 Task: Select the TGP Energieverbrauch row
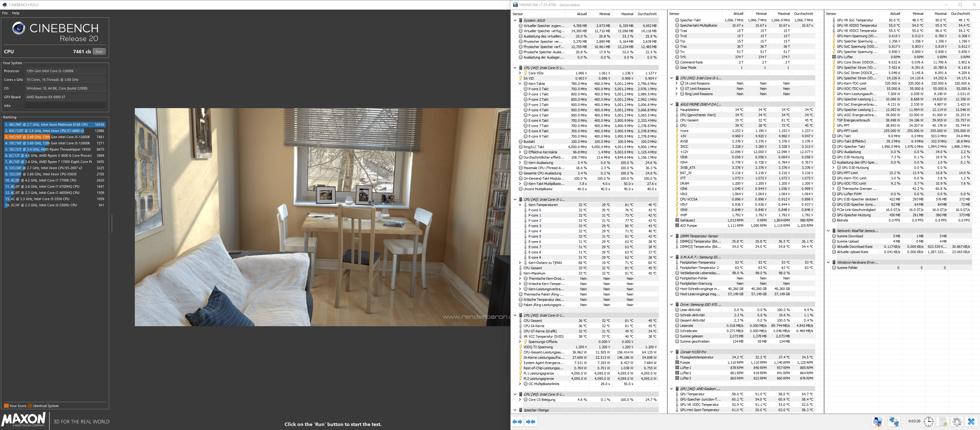point(902,120)
